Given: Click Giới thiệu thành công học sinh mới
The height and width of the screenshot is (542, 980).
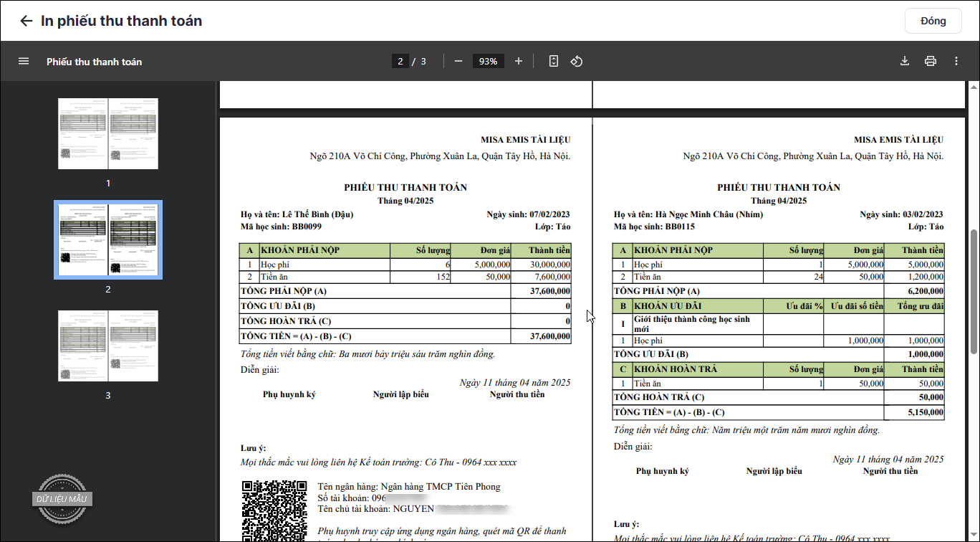Looking at the screenshot, I should pos(692,323).
